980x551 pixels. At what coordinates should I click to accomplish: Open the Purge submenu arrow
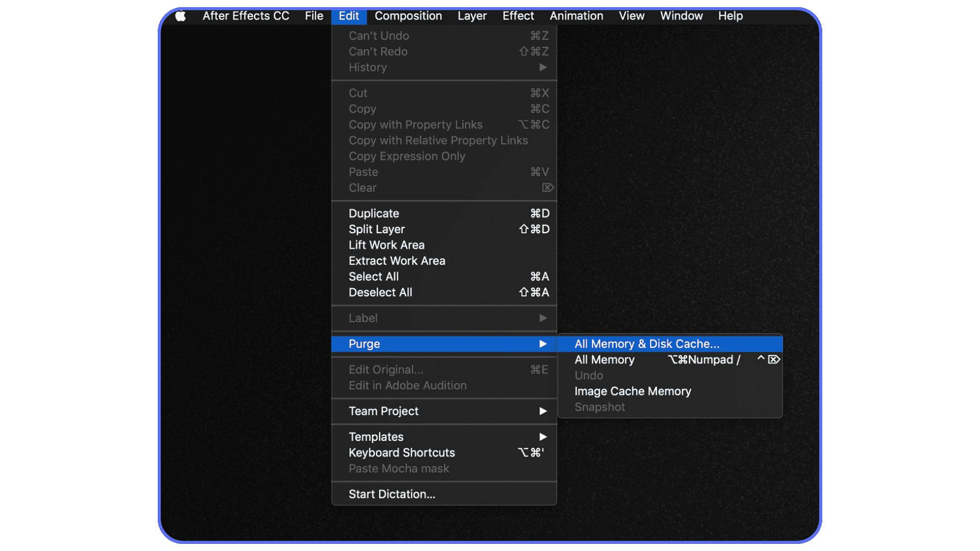click(543, 344)
